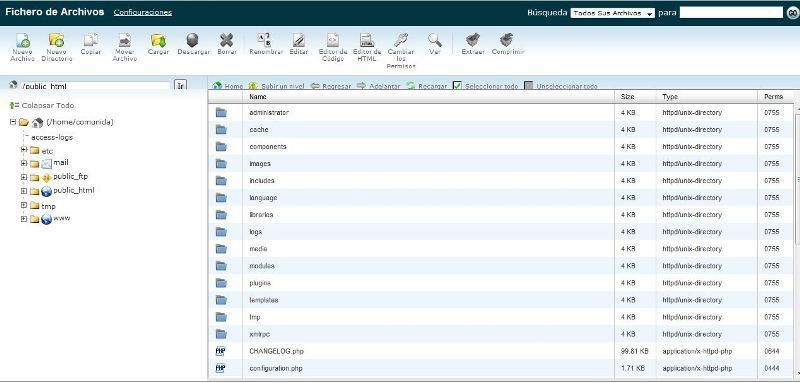The width and height of the screenshot is (800, 383).
Task: Expand the mail tree folder
Action: pyautogui.click(x=24, y=163)
